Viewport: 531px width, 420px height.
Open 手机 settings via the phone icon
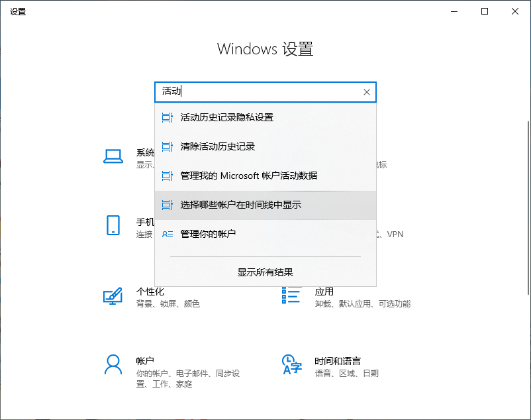113,225
